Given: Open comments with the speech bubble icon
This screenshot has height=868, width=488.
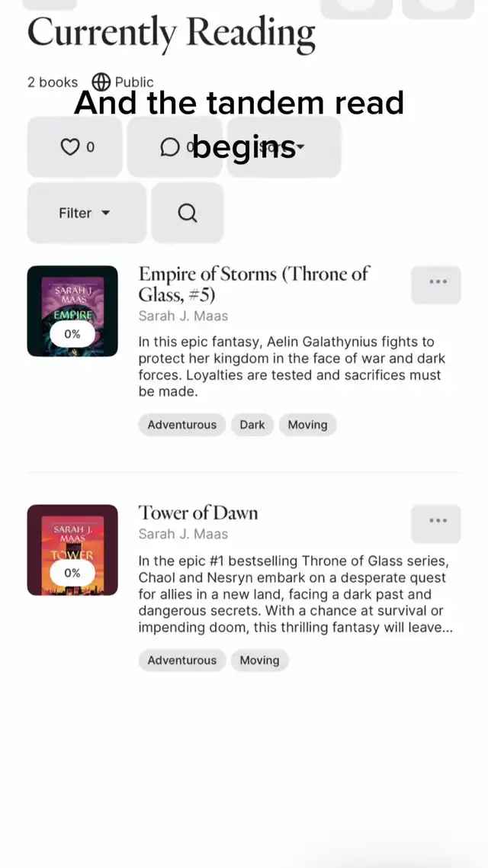Looking at the screenshot, I should pyautogui.click(x=175, y=146).
